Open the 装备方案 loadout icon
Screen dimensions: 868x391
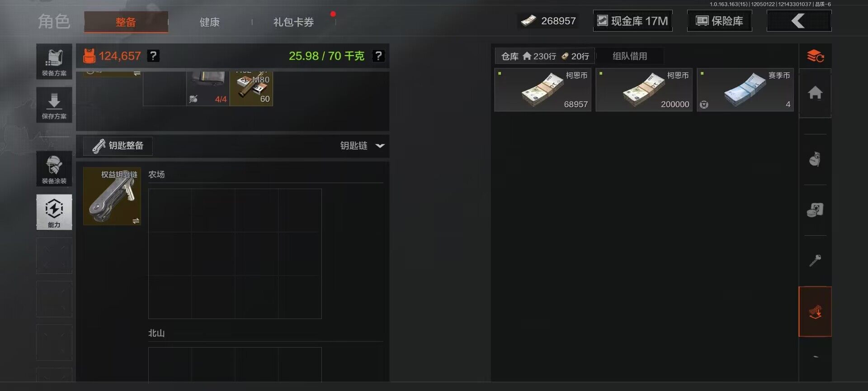(x=54, y=62)
